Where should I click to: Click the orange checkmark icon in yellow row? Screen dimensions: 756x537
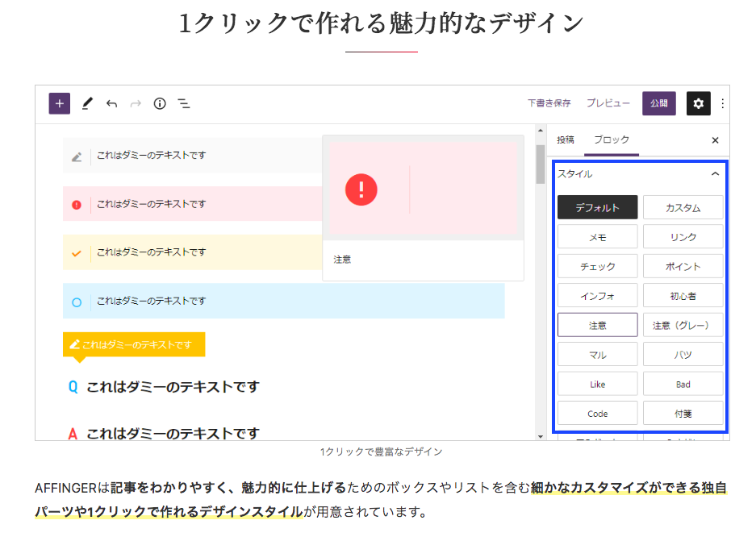(x=76, y=253)
